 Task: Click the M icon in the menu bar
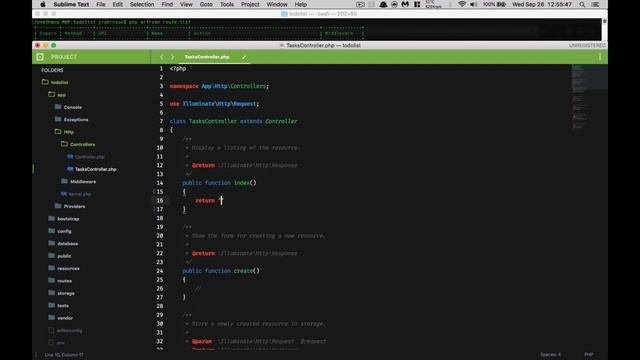[x=405, y=4]
